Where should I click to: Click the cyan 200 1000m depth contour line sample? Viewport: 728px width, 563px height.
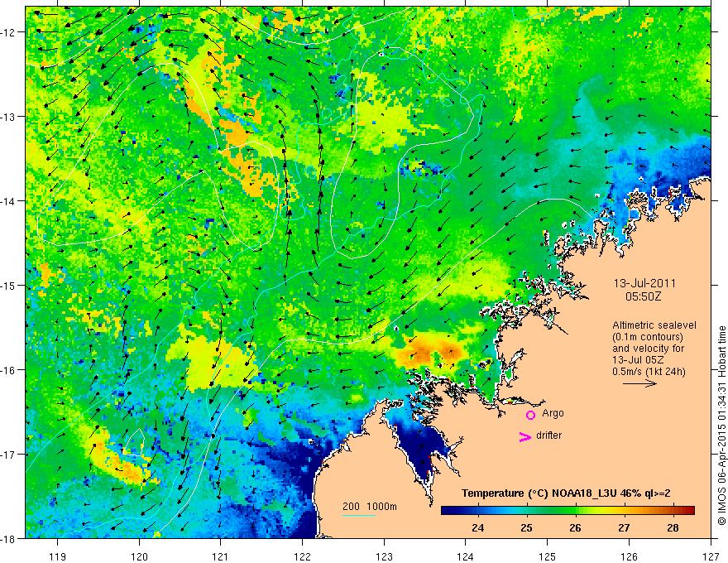point(359,515)
